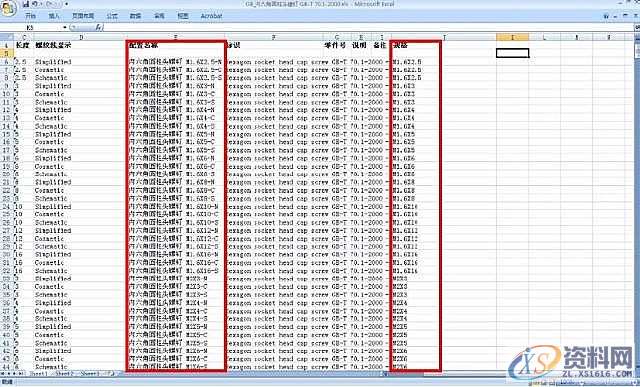Select column D by its header
Screen dimensions: 640x387
click(80, 37)
